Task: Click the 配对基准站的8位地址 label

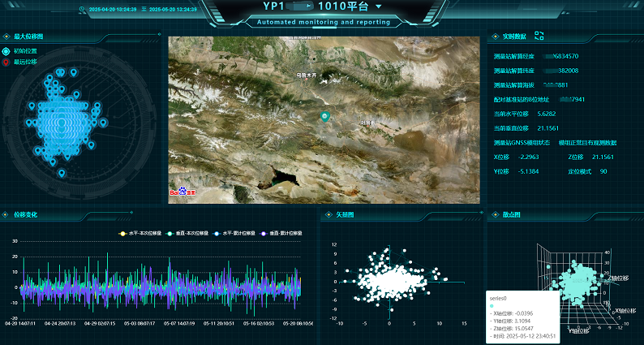Action: (x=521, y=100)
